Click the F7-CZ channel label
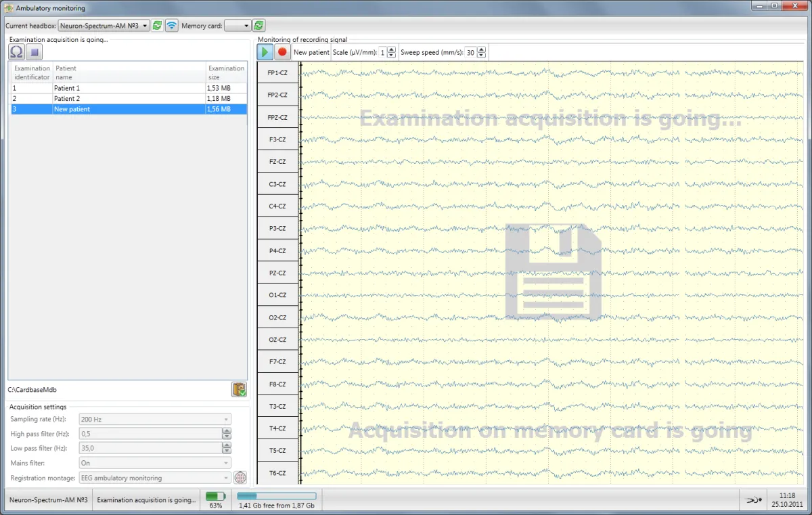The width and height of the screenshot is (812, 515). click(277, 361)
